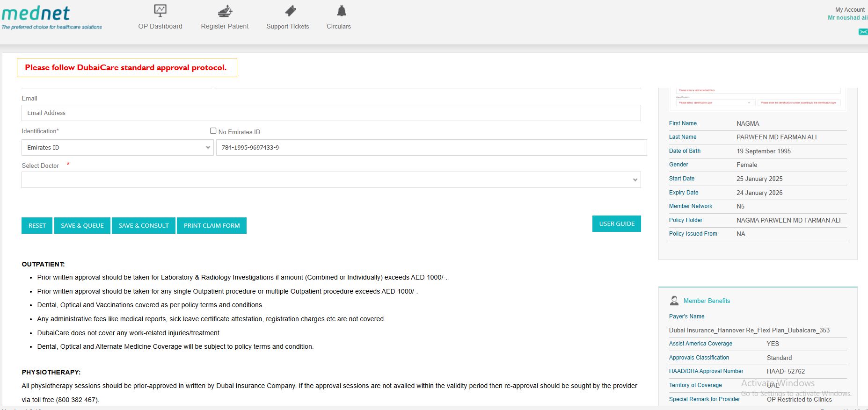Click the Gender value Female
Image resolution: width=868 pixels, height=410 pixels.
coord(747,165)
